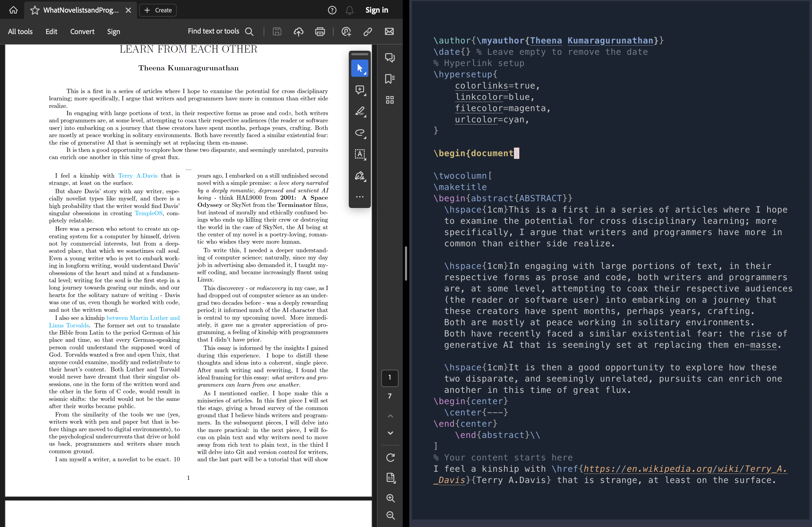Click the current page number box
This screenshot has height=527, width=812.
(390, 378)
